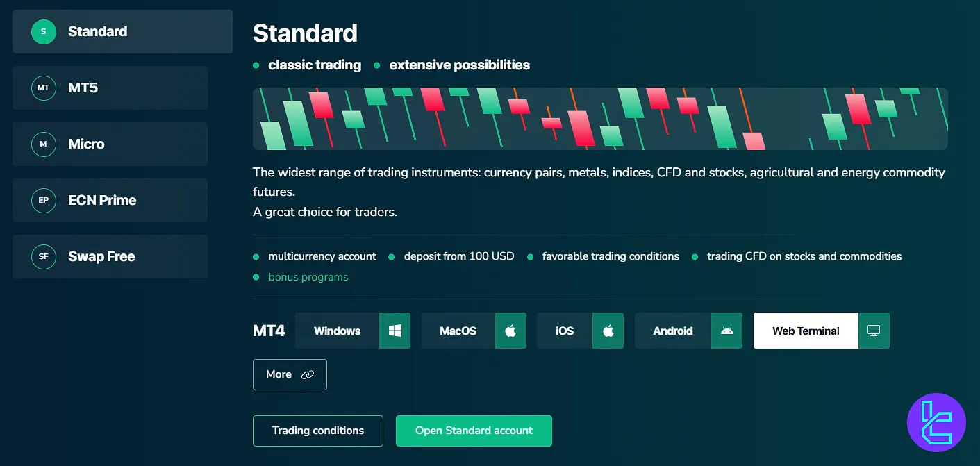Image resolution: width=980 pixels, height=466 pixels.
Task: Get the MT4 iOS app
Action: [x=580, y=331]
